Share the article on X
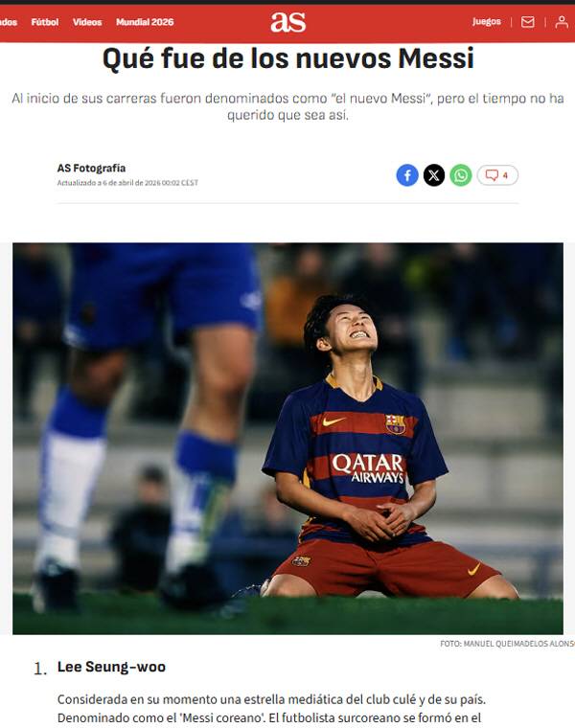The width and height of the screenshot is (575, 728). [x=434, y=175]
